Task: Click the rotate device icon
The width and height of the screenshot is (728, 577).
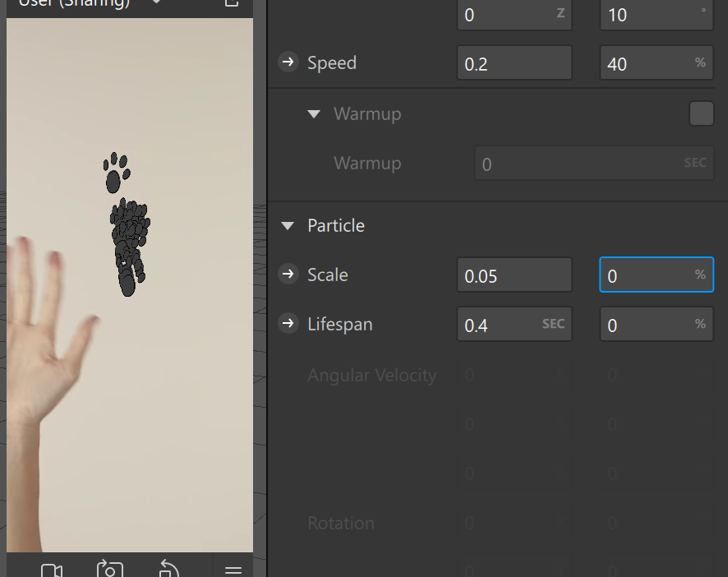Action: tap(168, 570)
